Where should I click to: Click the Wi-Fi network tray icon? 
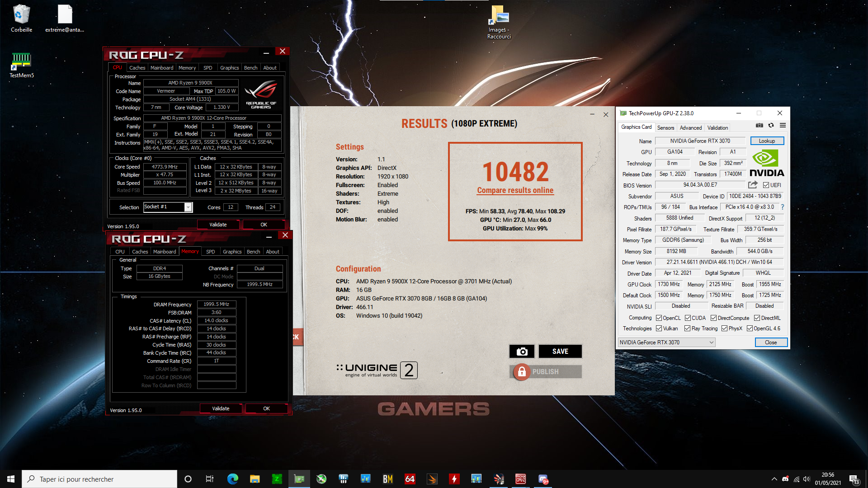click(796, 479)
